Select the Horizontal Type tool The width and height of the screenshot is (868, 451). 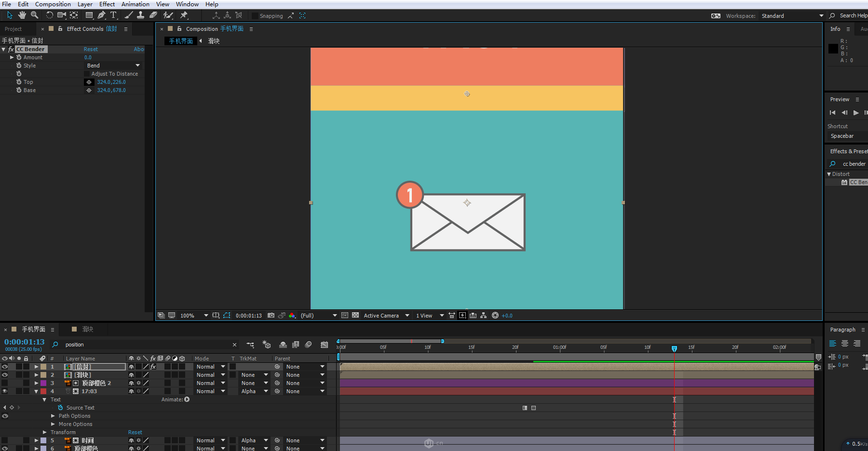113,15
